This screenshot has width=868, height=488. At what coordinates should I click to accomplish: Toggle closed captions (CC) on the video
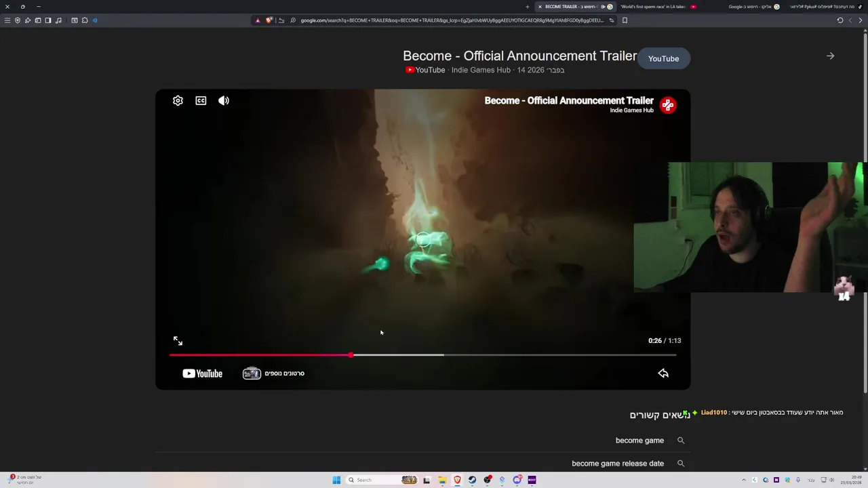201,100
